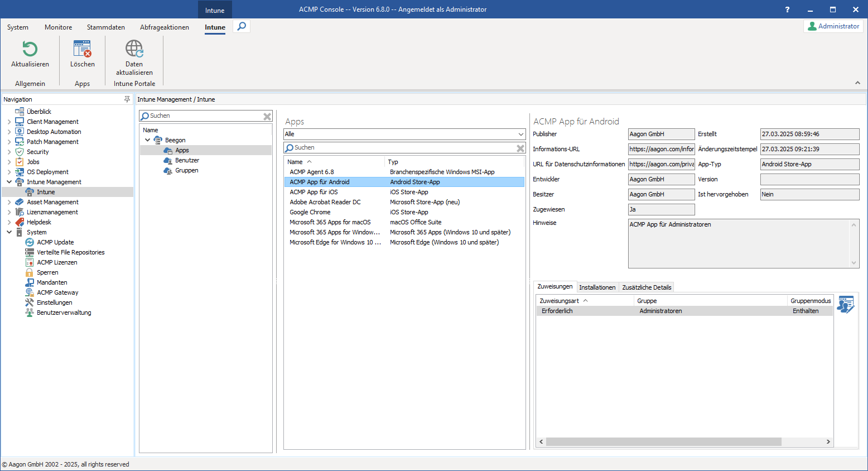This screenshot has width=868, height=471.
Task: Click the pin icon on the Navigation panel
Action: coord(127,99)
